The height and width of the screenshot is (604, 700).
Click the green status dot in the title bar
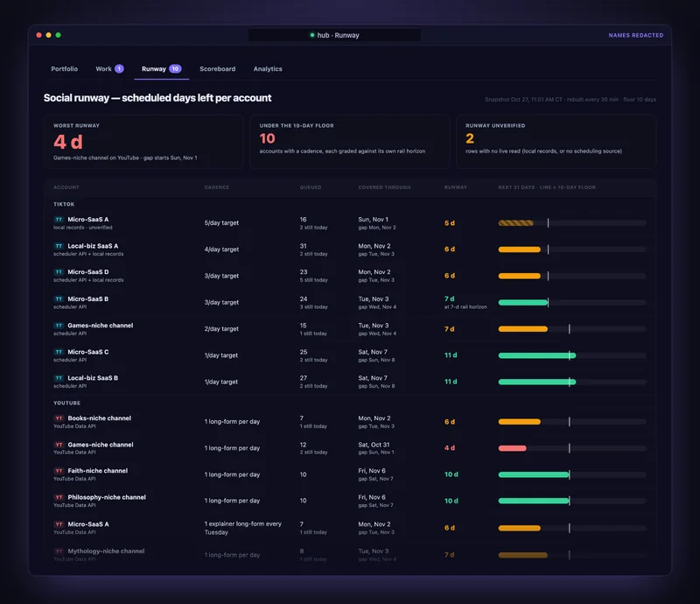tap(312, 35)
